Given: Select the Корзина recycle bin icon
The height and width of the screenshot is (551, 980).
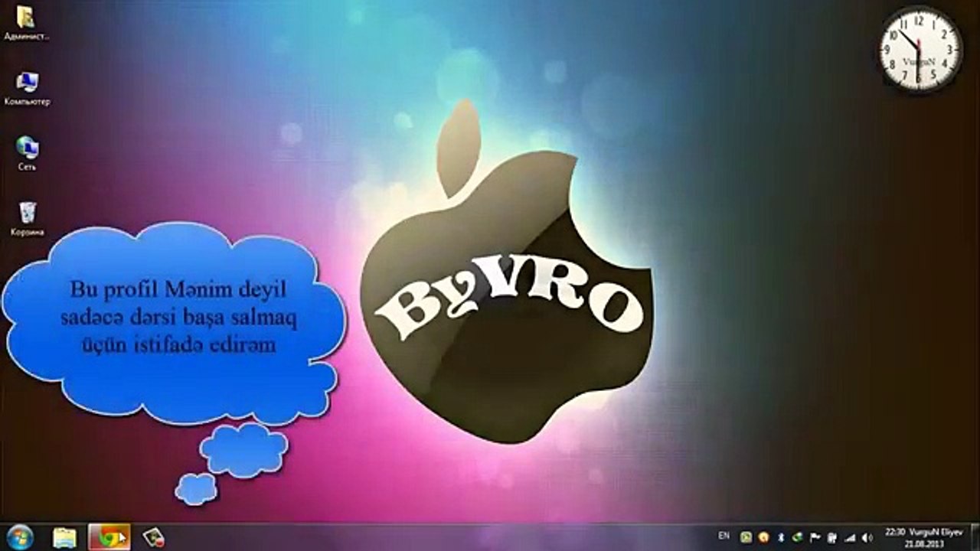Looking at the screenshot, I should [28, 218].
